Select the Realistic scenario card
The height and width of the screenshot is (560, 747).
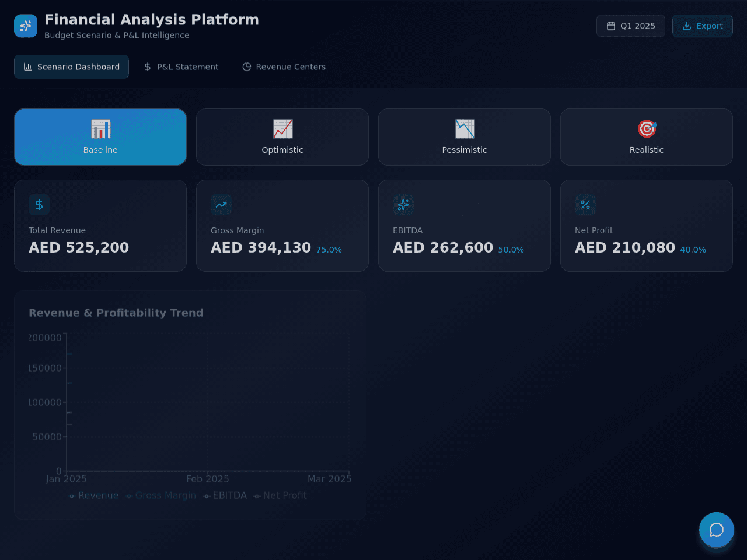pos(647,137)
